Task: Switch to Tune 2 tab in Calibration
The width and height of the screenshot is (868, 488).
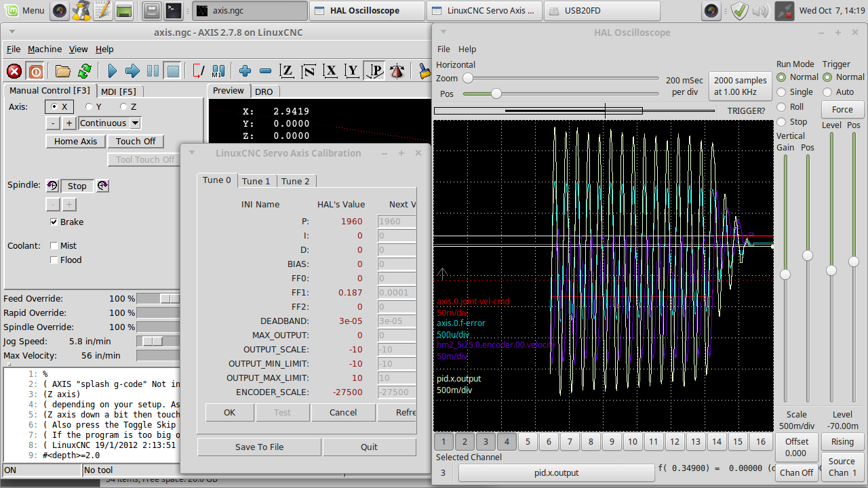Action: click(296, 181)
